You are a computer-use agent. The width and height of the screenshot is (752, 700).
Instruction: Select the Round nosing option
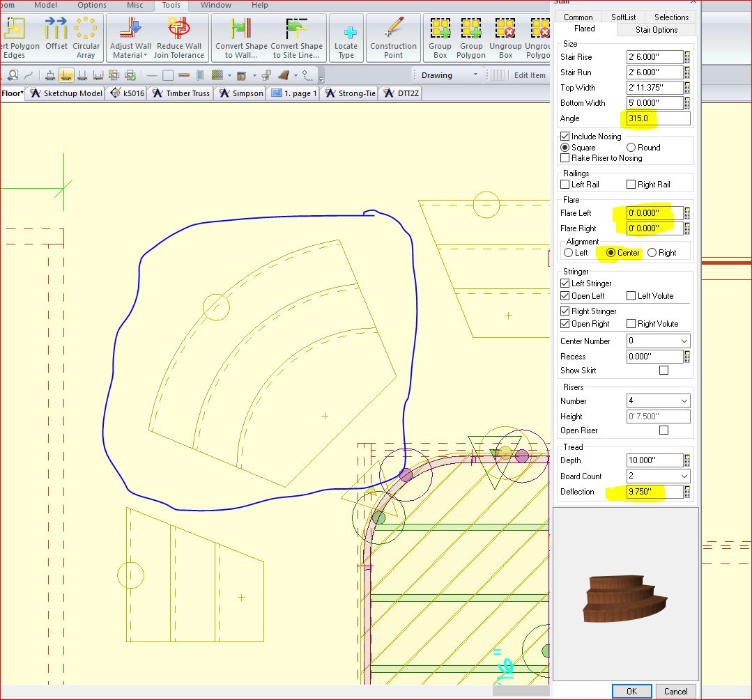click(x=631, y=148)
